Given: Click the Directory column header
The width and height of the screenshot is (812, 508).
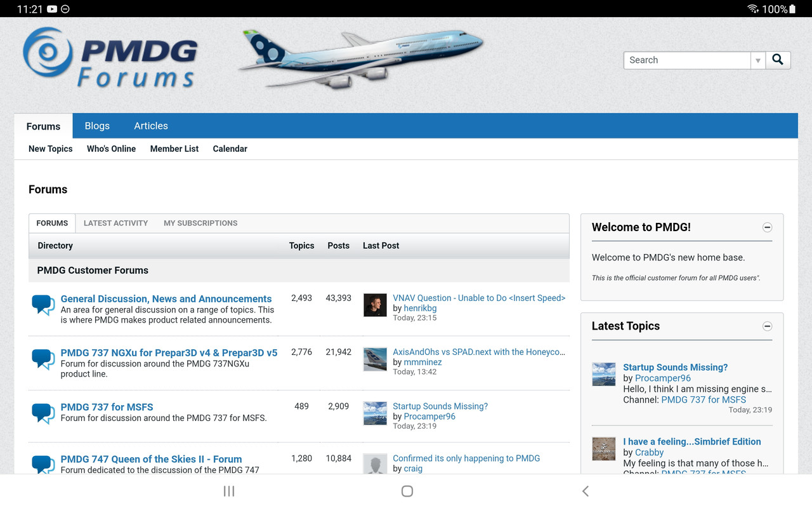Looking at the screenshot, I should click(55, 246).
